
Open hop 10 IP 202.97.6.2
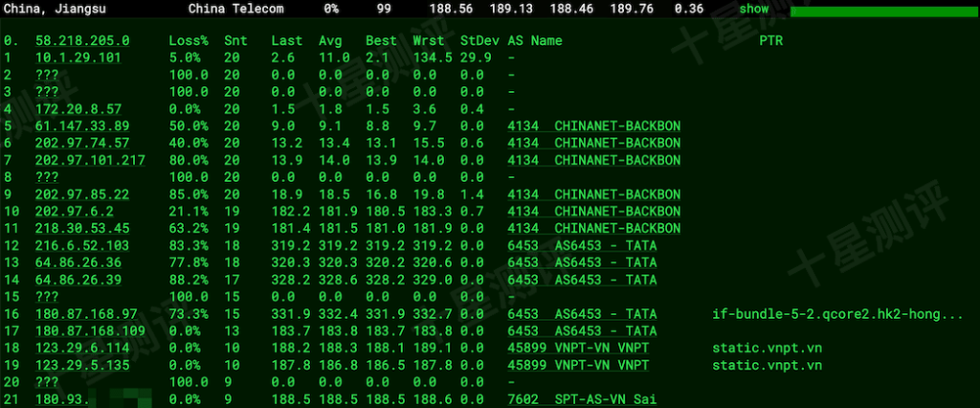[x=75, y=211]
